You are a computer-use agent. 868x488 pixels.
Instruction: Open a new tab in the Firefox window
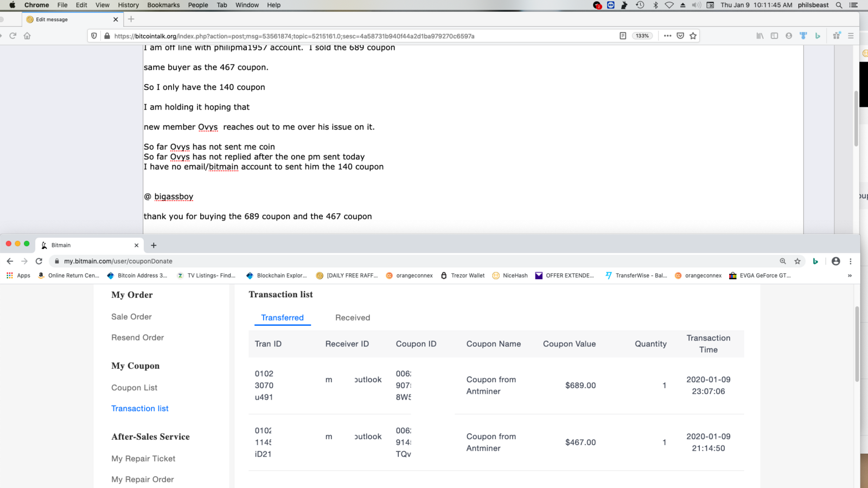coord(131,19)
